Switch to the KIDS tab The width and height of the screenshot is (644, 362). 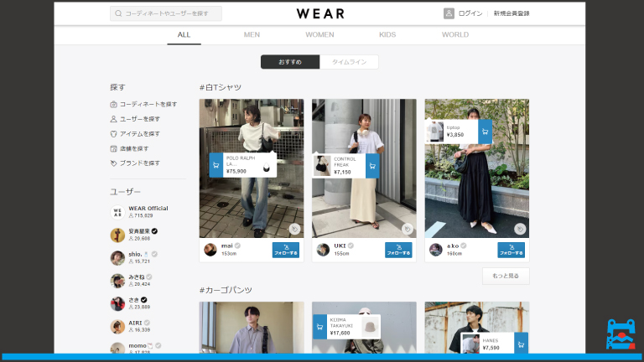tap(387, 34)
